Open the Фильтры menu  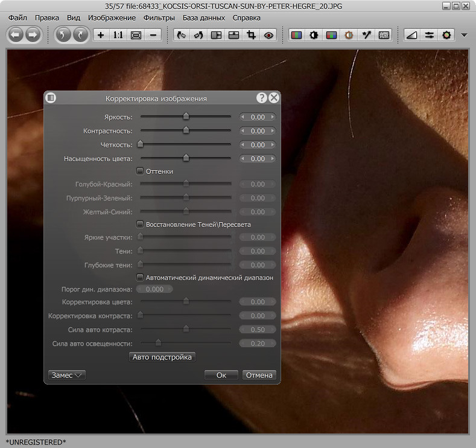[159, 18]
